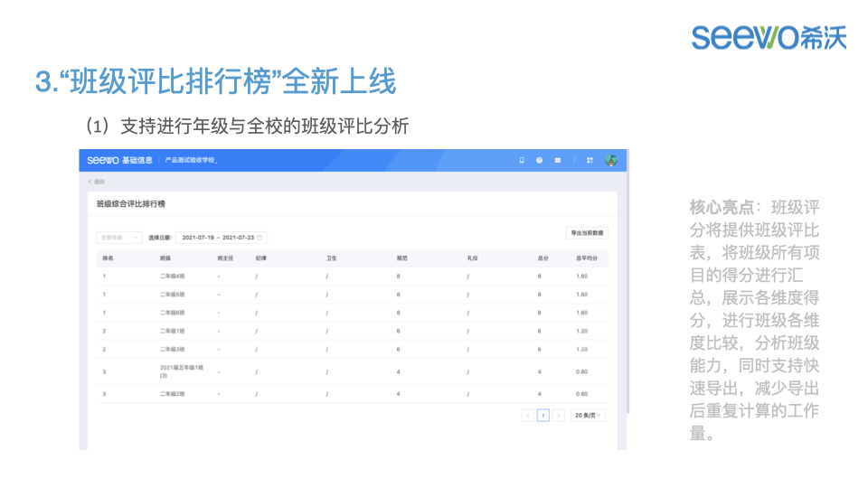The image size is (868, 488).
Task: Click the user avatar in header
Action: tap(611, 160)
